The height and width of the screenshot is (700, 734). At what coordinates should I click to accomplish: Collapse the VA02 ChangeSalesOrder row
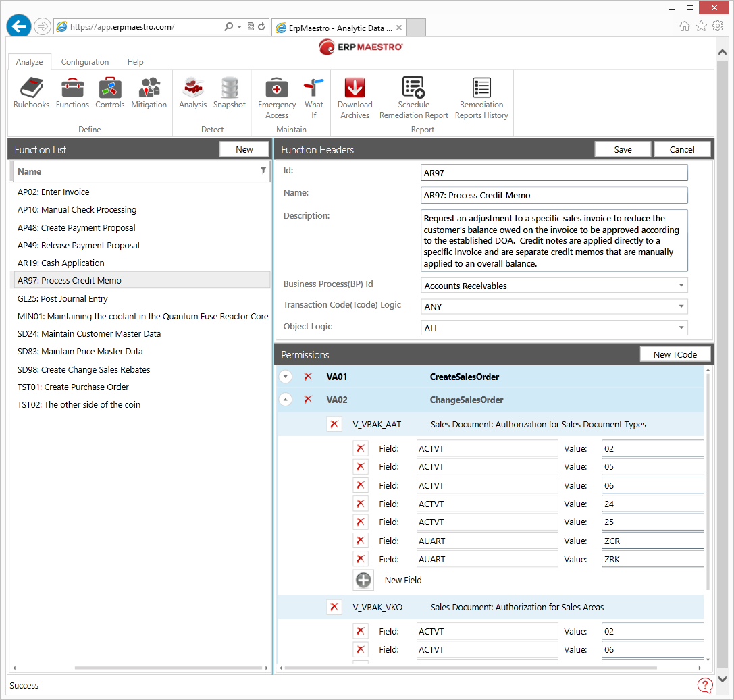click(286, 400)
